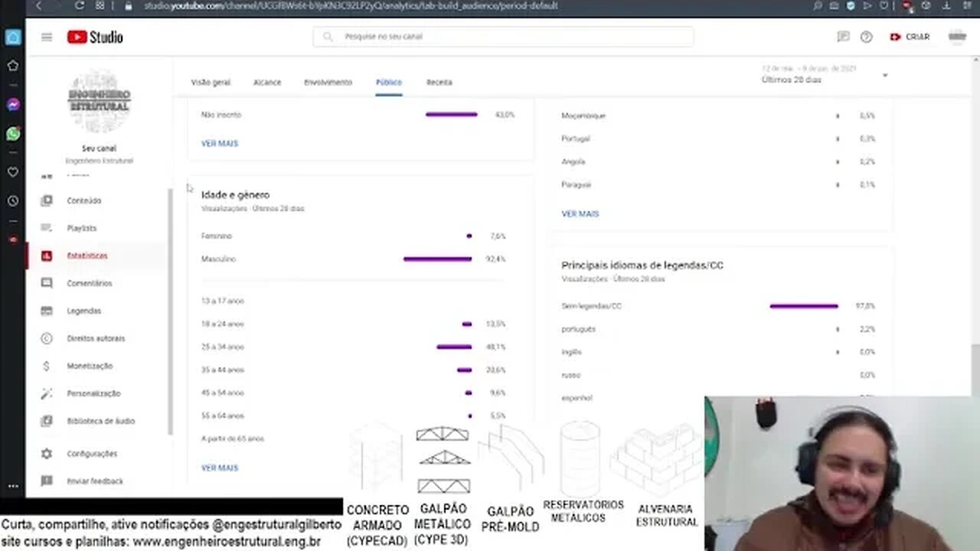Open the Biblioteca de áudio icon
The image size is (980, 551).
pyautogui.click(x=47, y=421)
